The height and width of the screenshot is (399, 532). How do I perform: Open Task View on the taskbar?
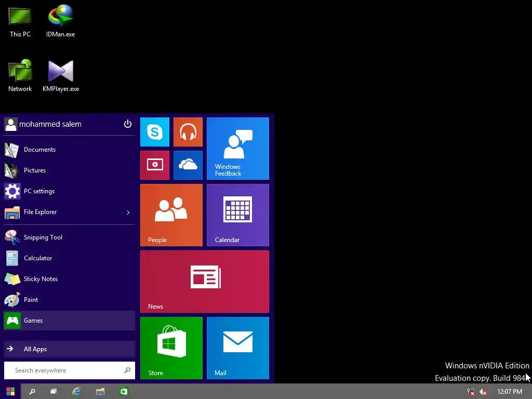pyautogui.click(x=54, y=392)
